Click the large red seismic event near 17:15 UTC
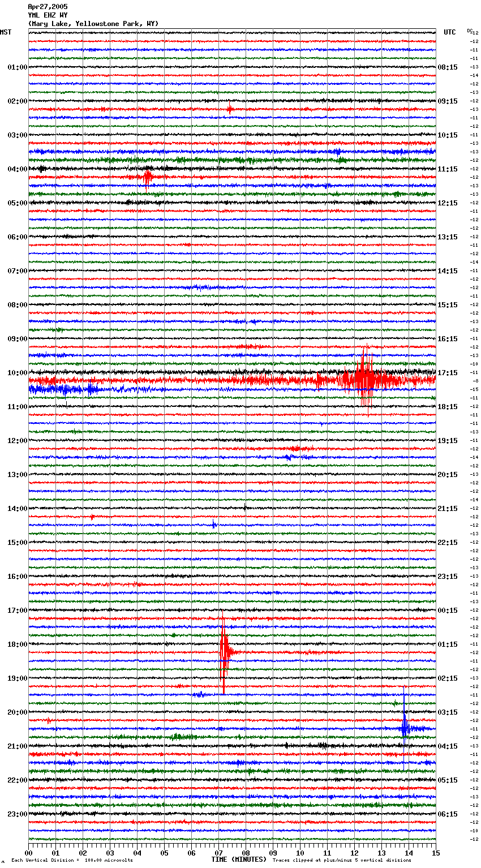This screenshot has height=868, width=481. point(366,380)
